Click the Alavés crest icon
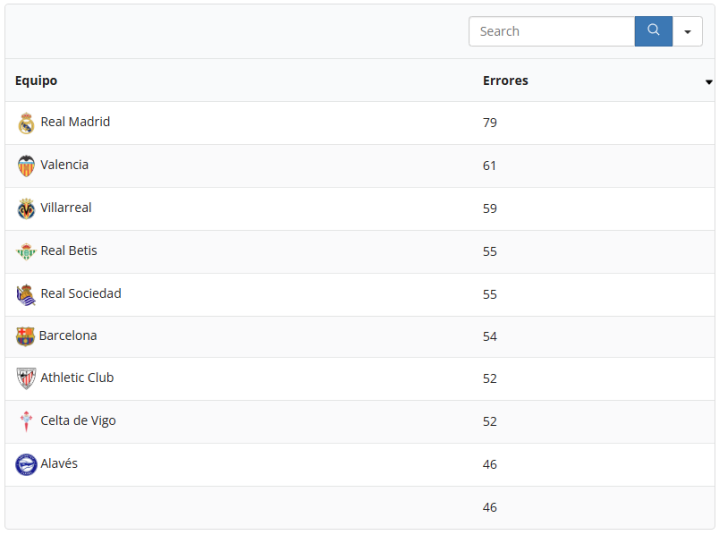The height and width of the screenshot is (535, 719). (26, 465)
